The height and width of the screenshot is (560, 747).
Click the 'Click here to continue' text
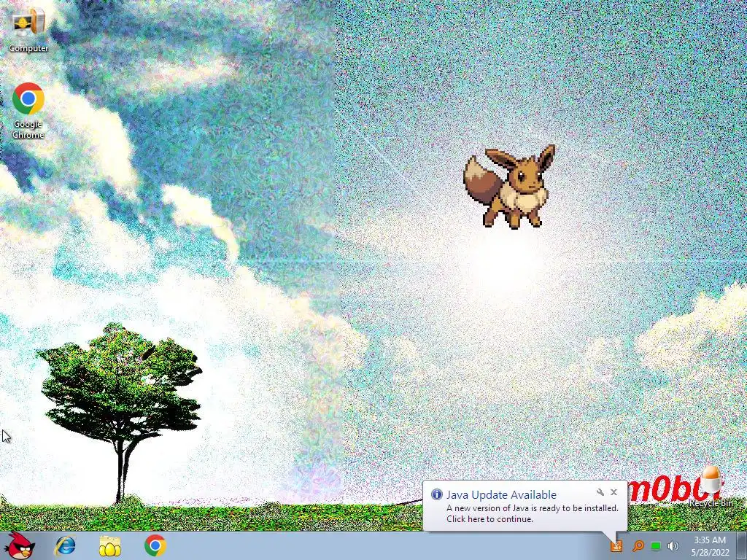[x=489, y=519]
